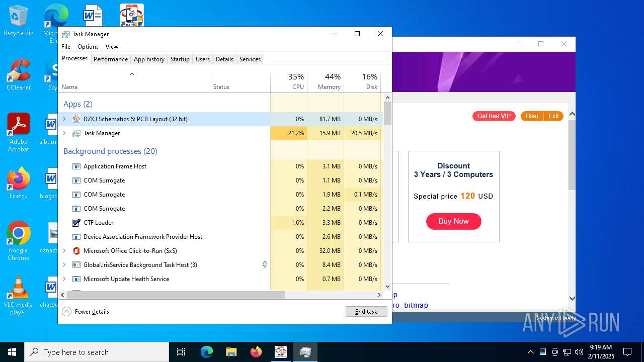
Task: Open Windows Start menu
Action: pos(12,352)
